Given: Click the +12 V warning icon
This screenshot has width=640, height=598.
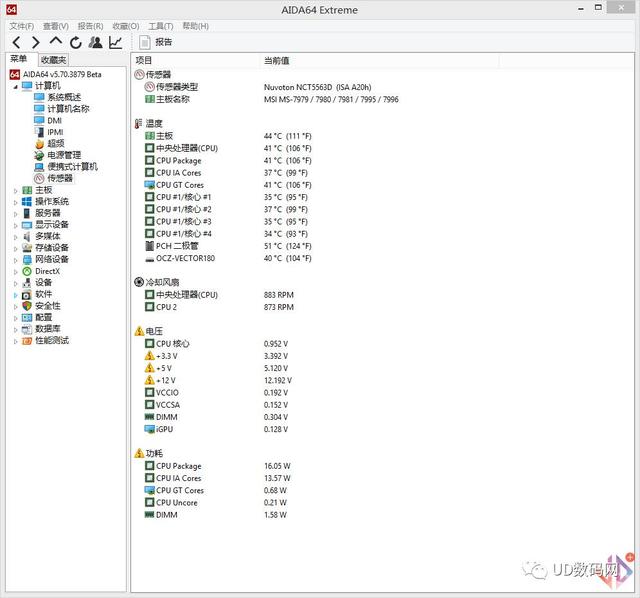Looking at the screenshot, I should tap(149, 380).
